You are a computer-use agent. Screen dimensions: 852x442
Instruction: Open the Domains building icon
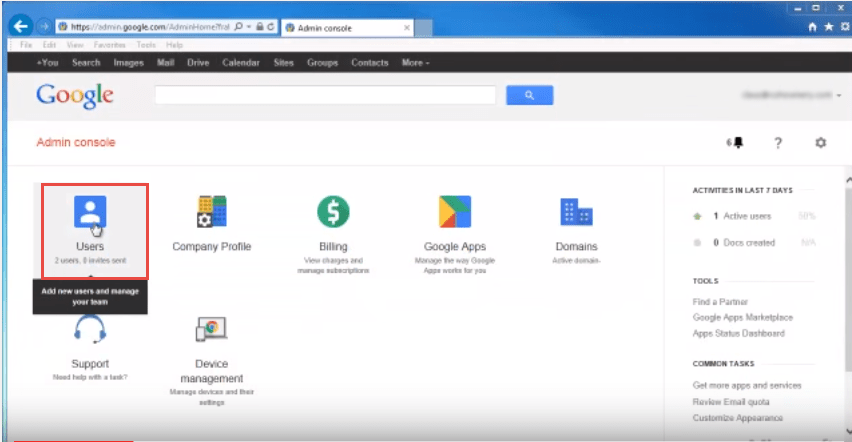coord(577,211)
